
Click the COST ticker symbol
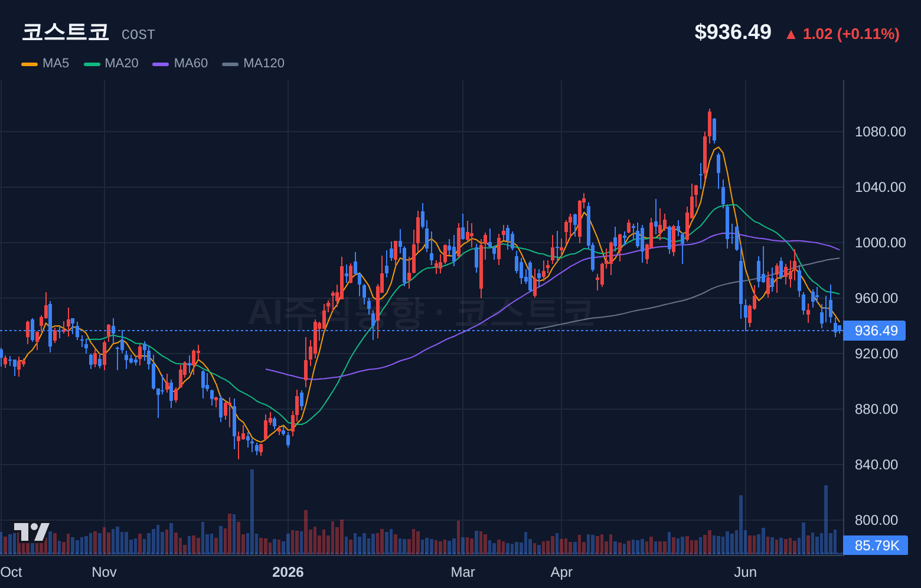(x=138, y=35)
